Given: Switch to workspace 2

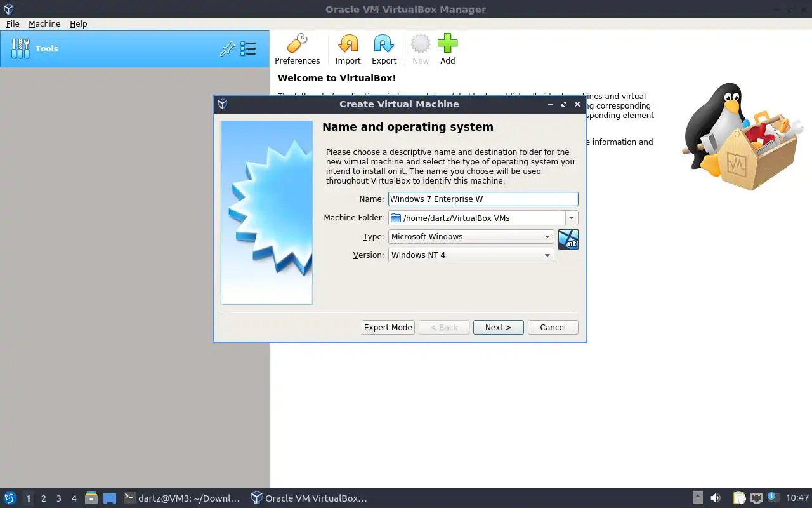Looking at the screenshot, I should [x=43, y=498].
